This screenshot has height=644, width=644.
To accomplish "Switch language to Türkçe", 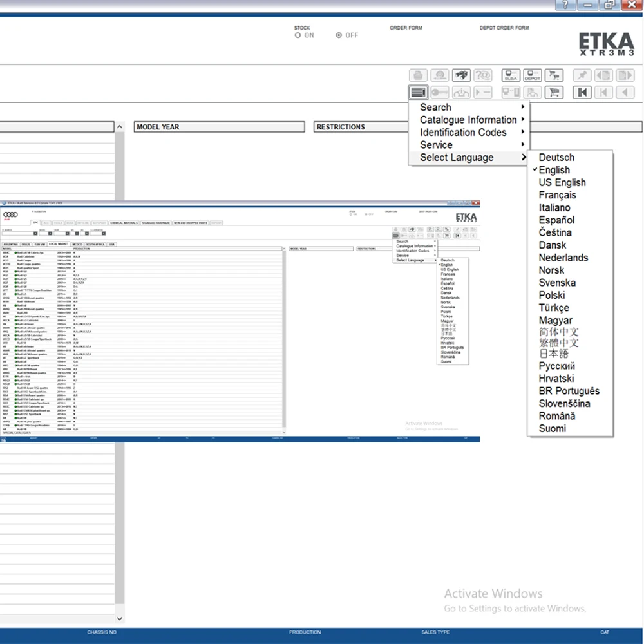I will coord(554,308).
